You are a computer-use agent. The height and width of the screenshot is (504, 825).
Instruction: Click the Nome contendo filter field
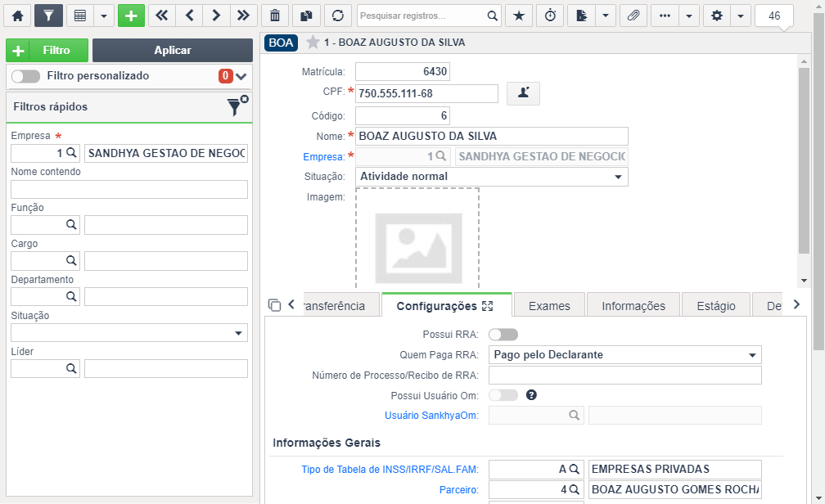(129, 189)
